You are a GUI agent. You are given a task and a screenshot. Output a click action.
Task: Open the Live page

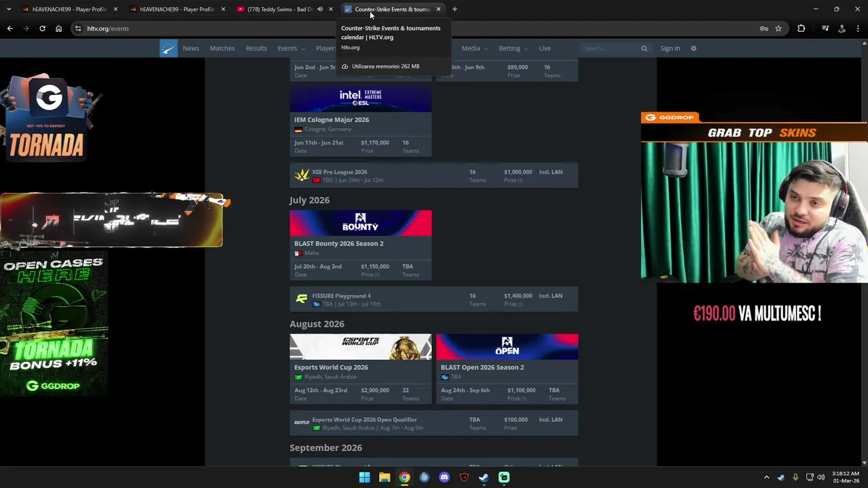click(545, 48)
